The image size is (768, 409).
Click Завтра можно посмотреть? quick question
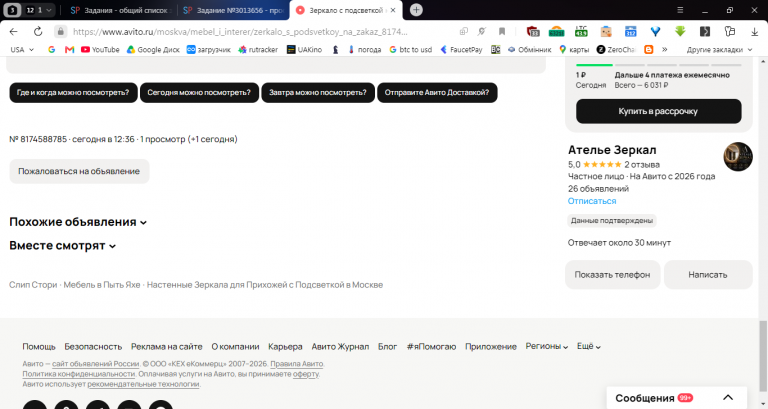tap(317, 92)
